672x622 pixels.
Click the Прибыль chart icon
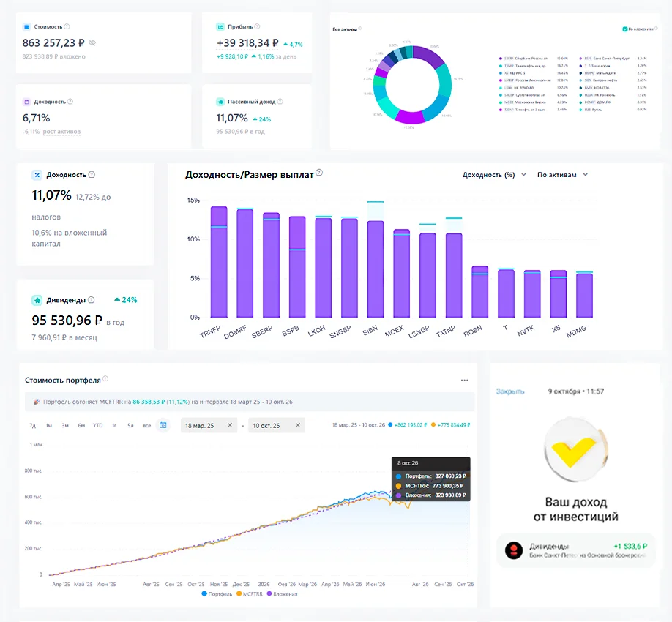point(220,26)
